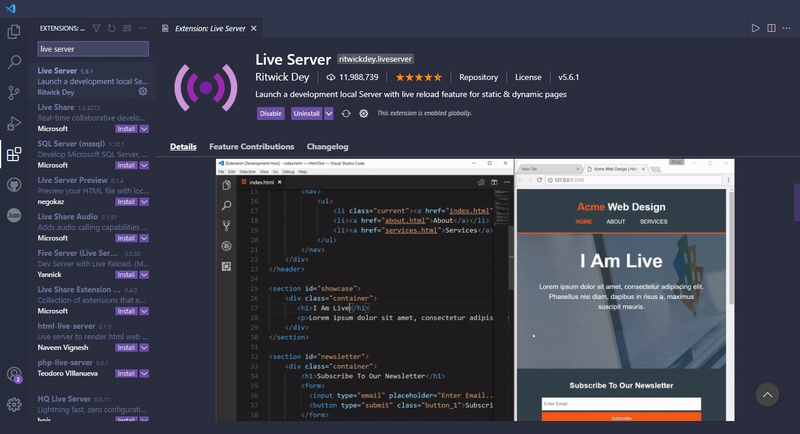Open the Manage gear in activity bar
Screen dimensions: 800x434
[x=14, y=404]
